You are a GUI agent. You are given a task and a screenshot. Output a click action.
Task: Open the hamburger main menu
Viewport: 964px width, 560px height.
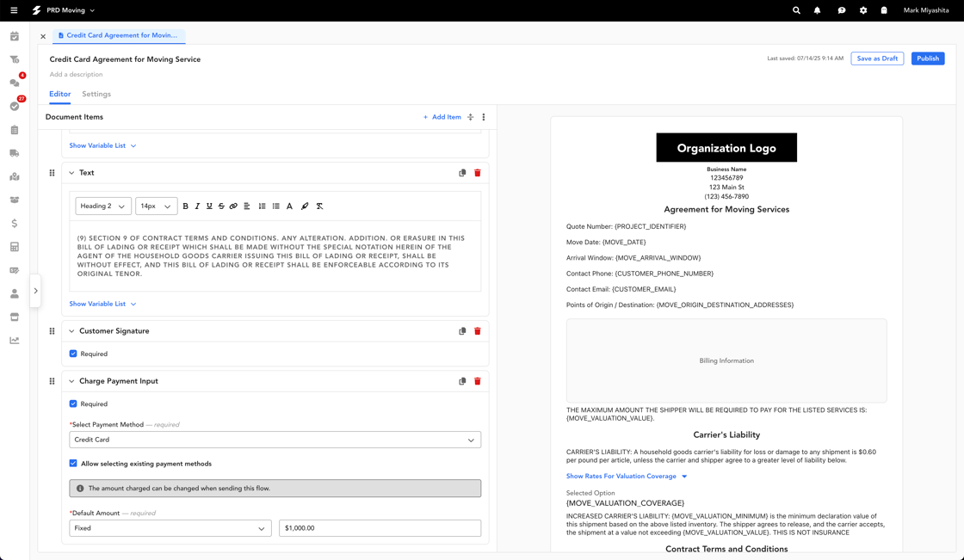14,10
